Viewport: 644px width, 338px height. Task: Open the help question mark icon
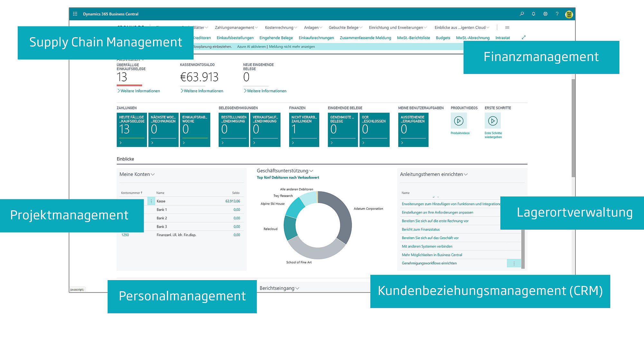[x=557, y=14]
